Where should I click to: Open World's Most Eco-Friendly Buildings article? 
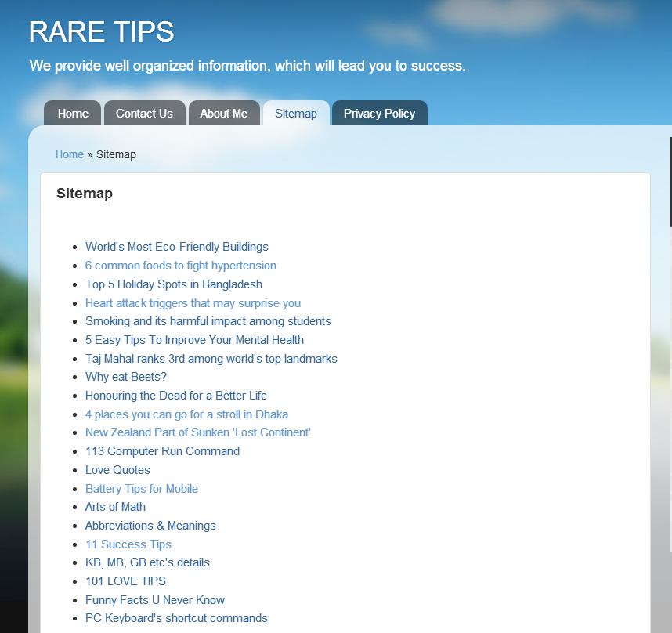click(x=177, y=246)
